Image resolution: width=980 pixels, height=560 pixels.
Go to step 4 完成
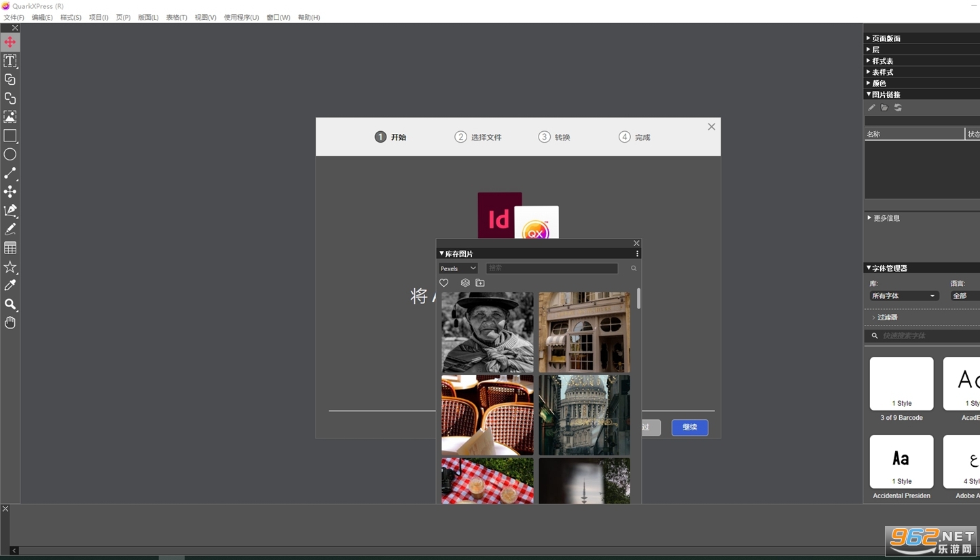click(x=634, y=137)
